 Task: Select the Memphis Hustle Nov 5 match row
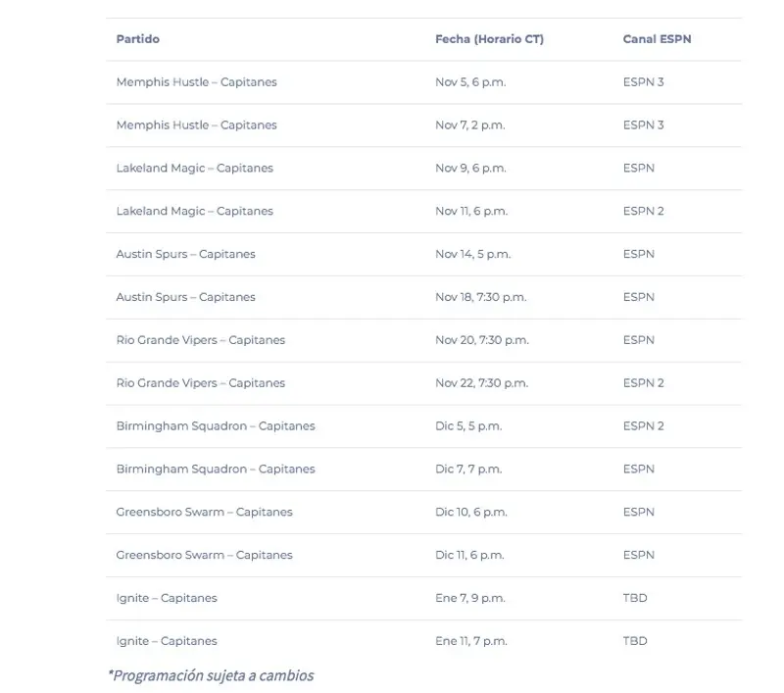[423, 82]
